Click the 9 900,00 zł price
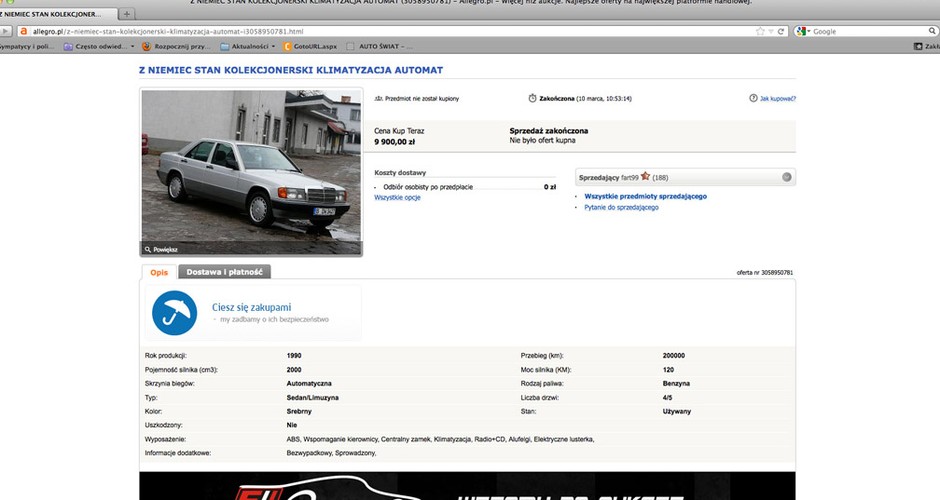This screenshot has width=940, height=500. click(x=394, y=142)
